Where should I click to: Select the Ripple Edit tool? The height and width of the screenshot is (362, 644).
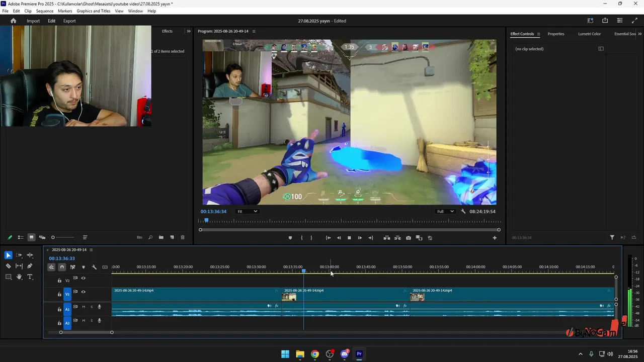30,255
